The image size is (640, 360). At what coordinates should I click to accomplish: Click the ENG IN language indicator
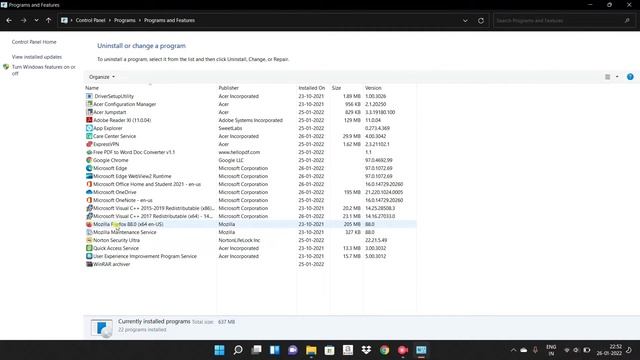(551, 350)
